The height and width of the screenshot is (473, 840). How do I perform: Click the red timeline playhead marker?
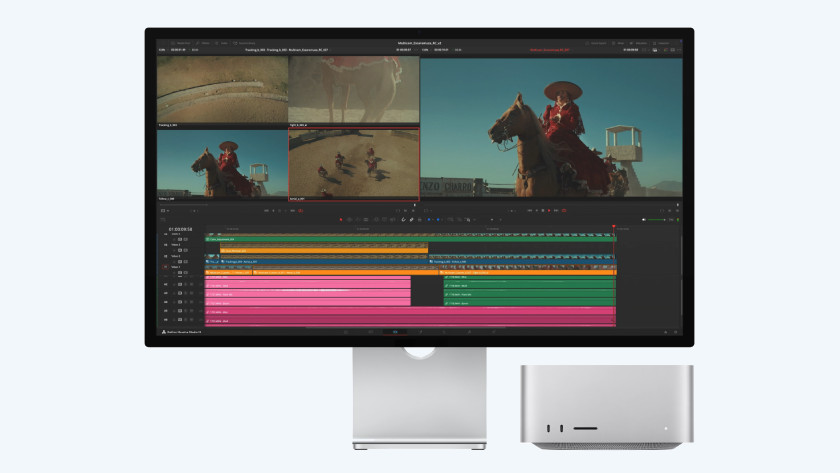click(x=614, y=227)
